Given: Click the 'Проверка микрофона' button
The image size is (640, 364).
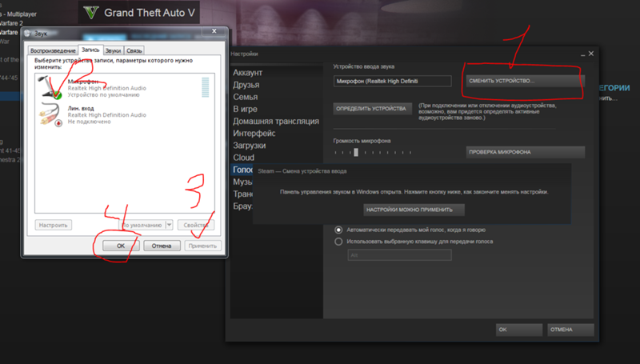Looking at the screenshot, I should 526,152.
